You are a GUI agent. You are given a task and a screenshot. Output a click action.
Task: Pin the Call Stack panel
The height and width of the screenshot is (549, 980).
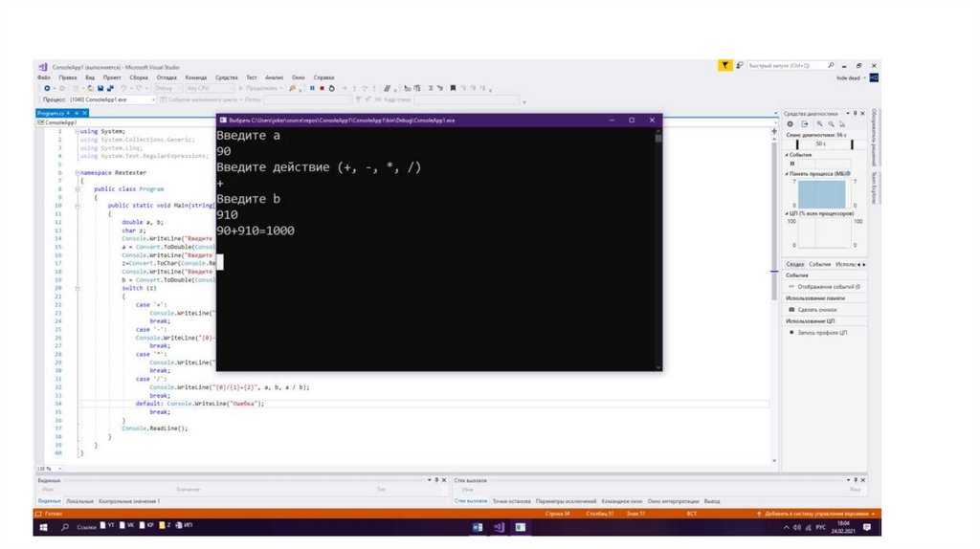coord(855,480)
